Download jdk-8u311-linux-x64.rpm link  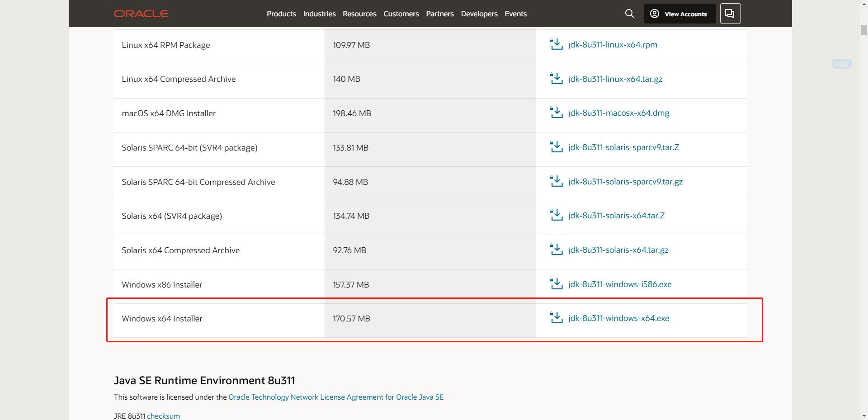[x=613, y=45]
